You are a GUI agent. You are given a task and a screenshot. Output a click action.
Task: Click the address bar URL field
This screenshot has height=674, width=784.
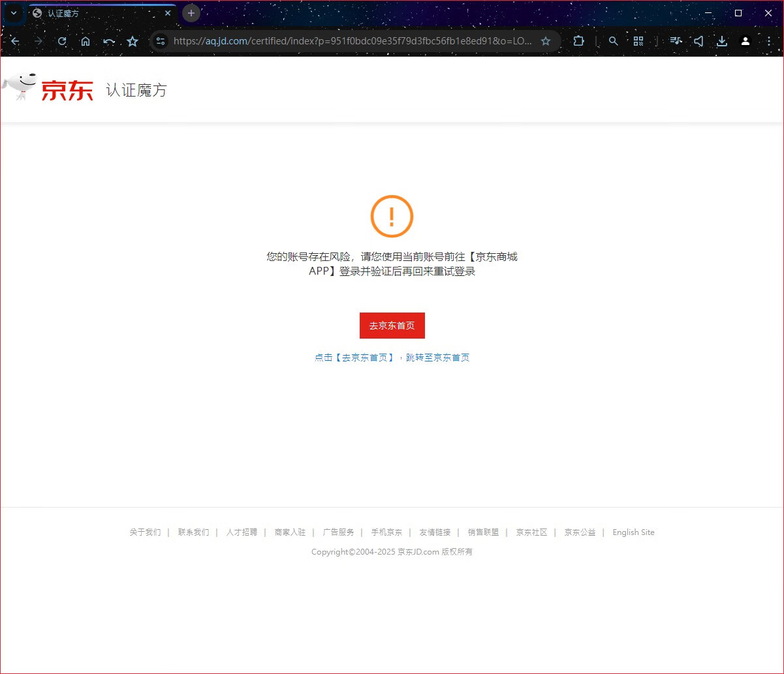(x=353, y=41)
